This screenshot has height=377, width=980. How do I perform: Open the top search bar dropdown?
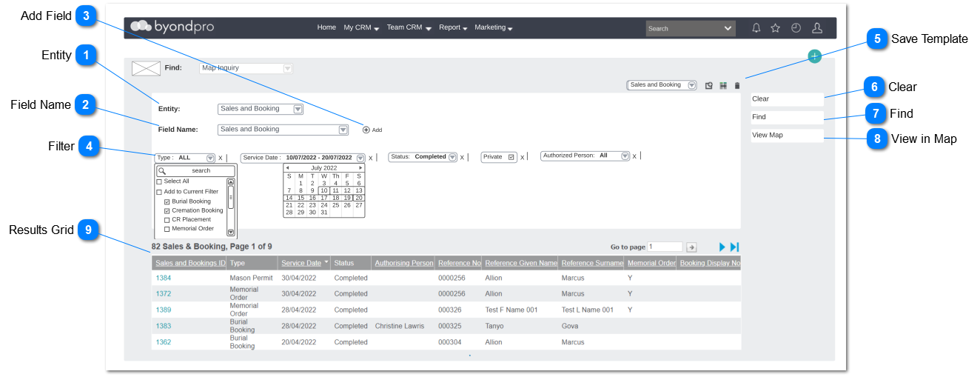[x=728, y=28]
